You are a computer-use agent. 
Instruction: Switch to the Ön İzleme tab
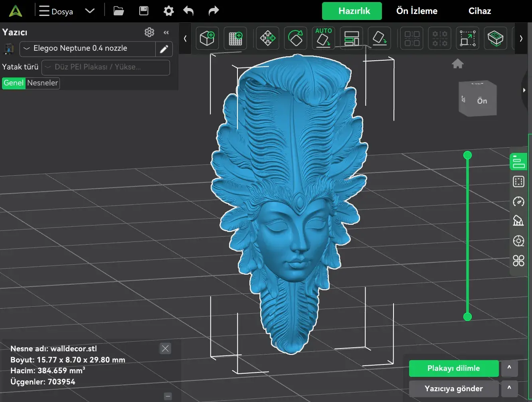pyautogui.click(x=417, y=11)
